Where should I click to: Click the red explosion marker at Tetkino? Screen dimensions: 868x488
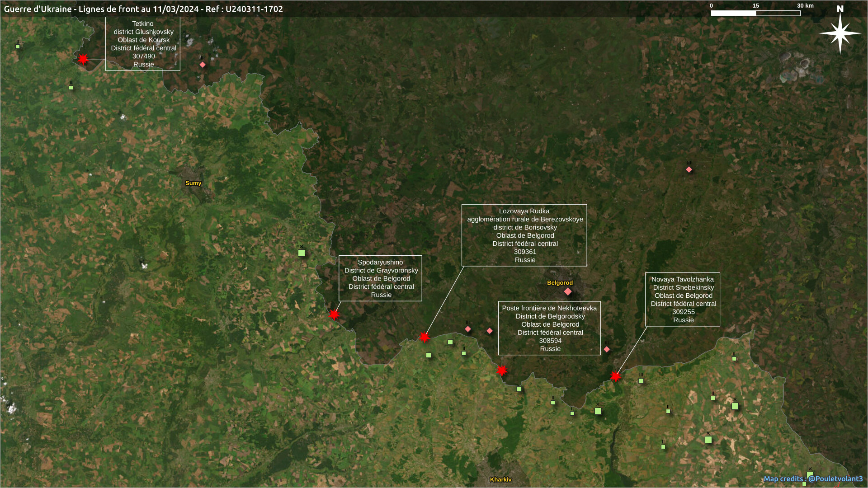pos(83,59)
